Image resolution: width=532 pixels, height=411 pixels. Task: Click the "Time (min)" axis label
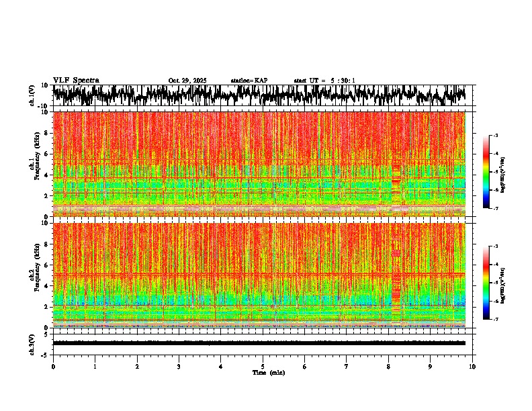pyautogui.click(x=269, y=373)
